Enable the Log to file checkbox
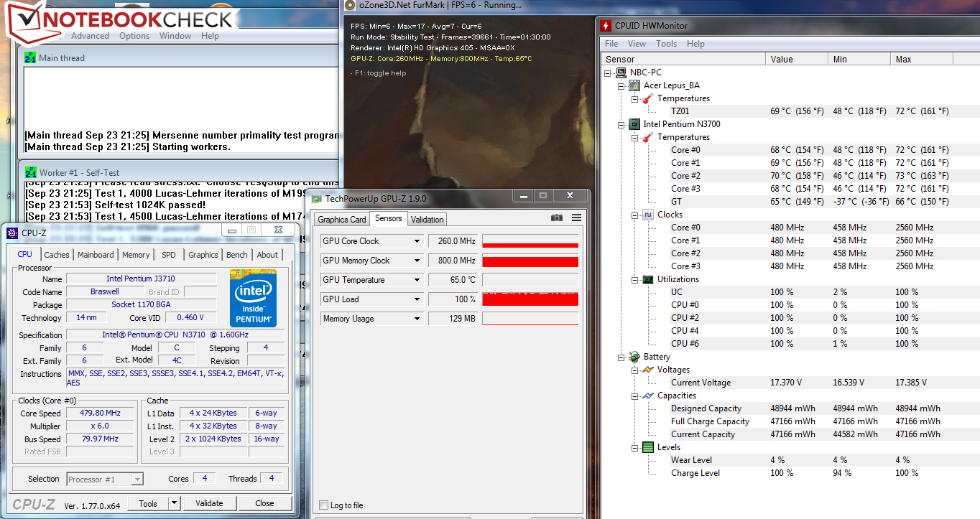Image resolution: width=980 pixels, height=519 pixels. [323, 505]
